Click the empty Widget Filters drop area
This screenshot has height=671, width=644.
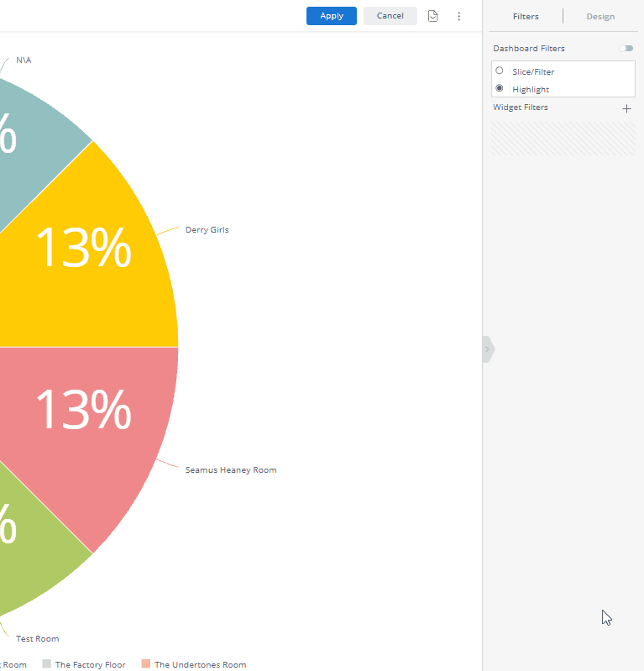tap(563, 139)
